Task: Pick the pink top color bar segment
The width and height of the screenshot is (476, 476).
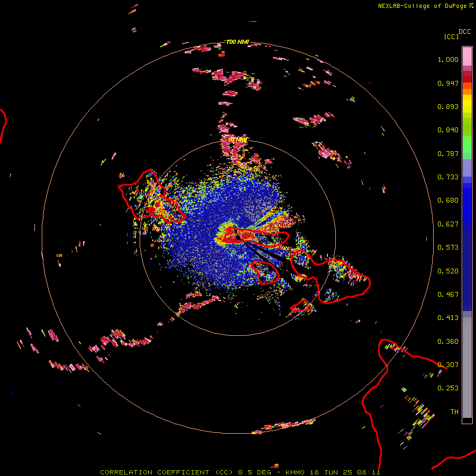Action: pos(467,57)
